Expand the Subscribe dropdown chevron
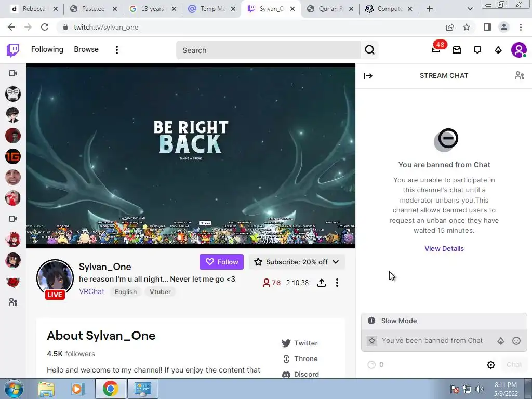The image size is (532, 399). pos(336,262)
